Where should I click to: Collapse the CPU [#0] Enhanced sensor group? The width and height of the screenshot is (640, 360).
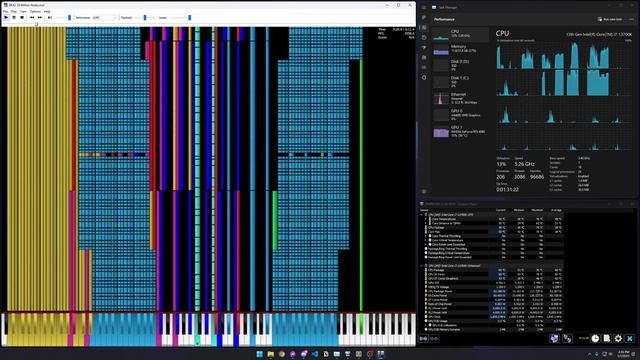coord(422,266)
